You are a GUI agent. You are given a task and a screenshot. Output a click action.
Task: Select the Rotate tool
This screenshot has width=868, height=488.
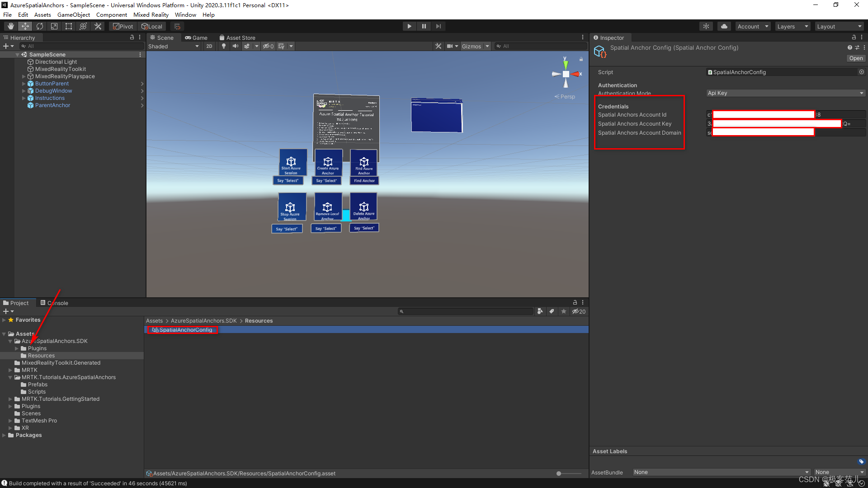[x=40, y=26]
